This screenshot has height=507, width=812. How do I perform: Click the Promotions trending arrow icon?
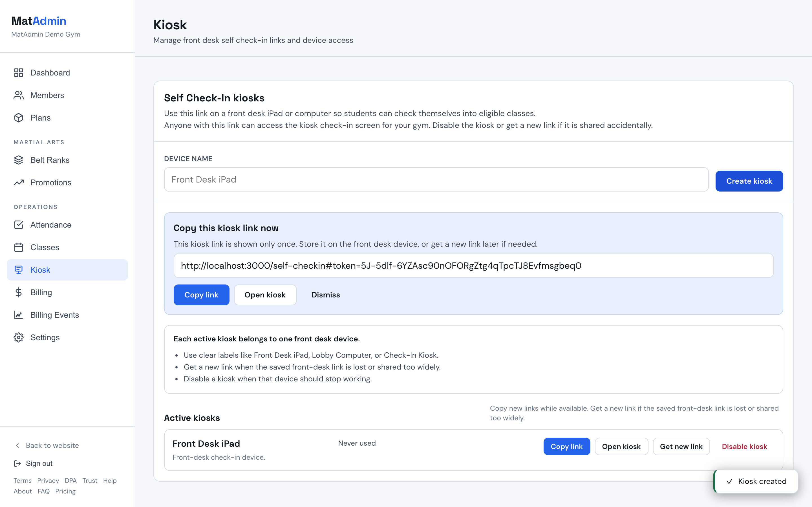[x=18, y=183]
